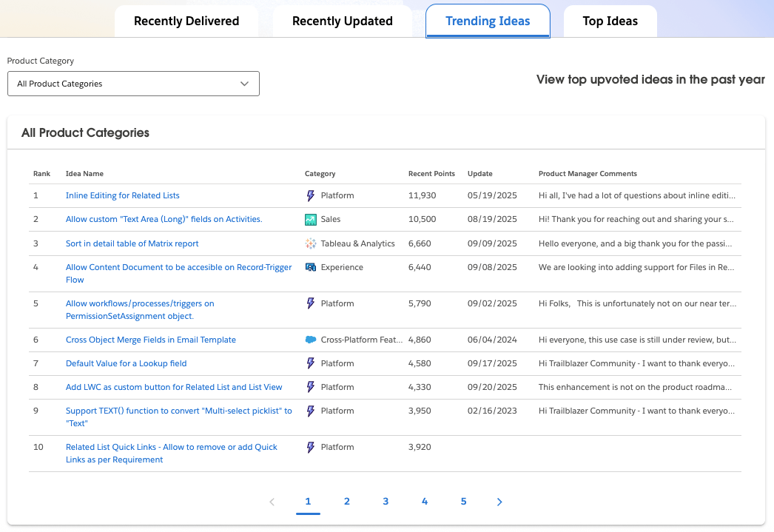Switch to the Top Ideas tab
The image size is (774, 532).
click(610, 21)
